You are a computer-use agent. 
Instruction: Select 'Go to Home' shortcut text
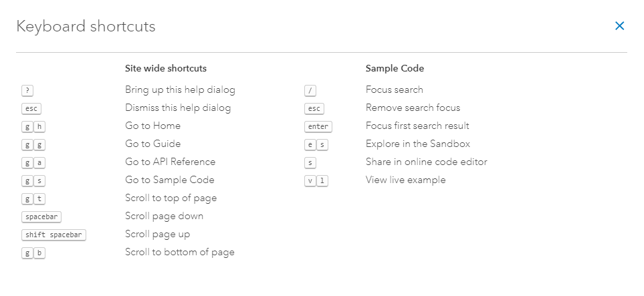152,126
